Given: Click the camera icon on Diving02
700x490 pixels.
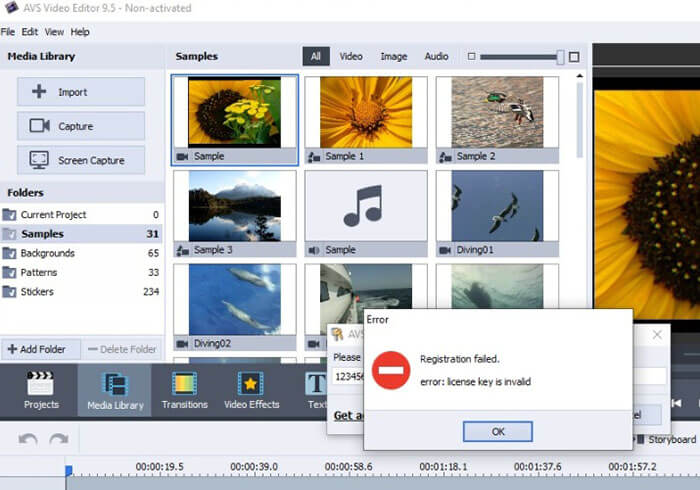Looking at the screenshot, I should click(x=182, y=344).
